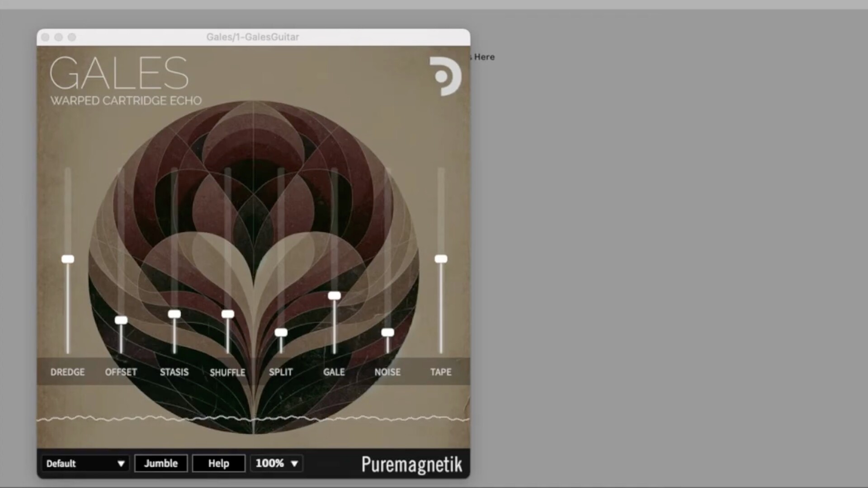Minimize the Gales plugin window
This screenshot has height=488, width=868.
59,37
